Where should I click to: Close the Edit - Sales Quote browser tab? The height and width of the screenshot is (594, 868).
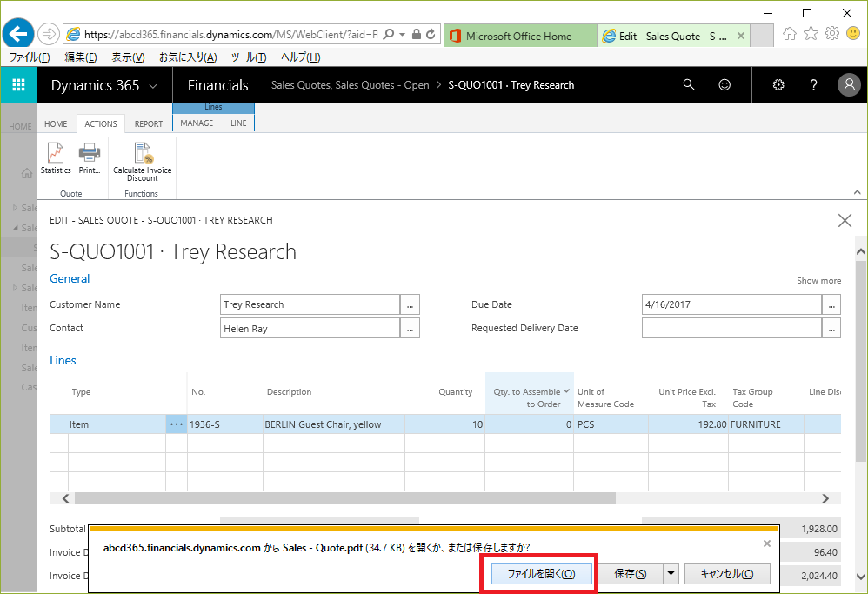pos(741,36)
